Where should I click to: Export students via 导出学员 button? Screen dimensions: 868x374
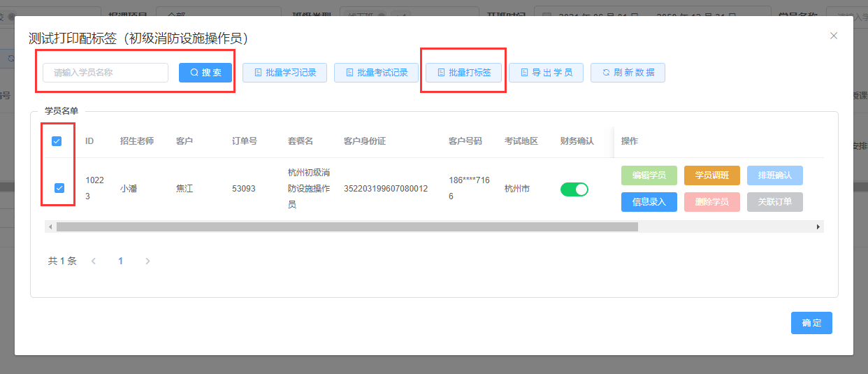coord(546,73)
